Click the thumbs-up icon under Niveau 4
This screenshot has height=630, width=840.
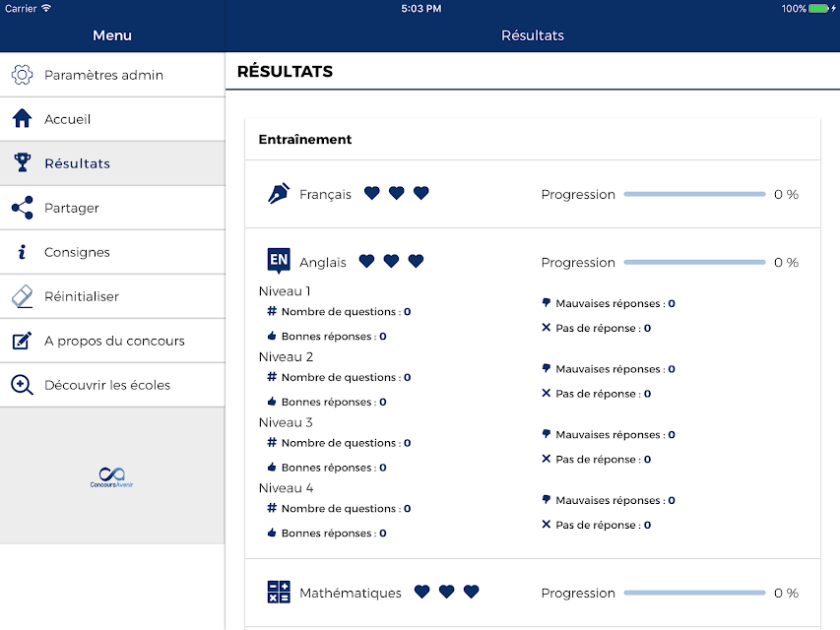pyautogui.click(x=272, y=533)
